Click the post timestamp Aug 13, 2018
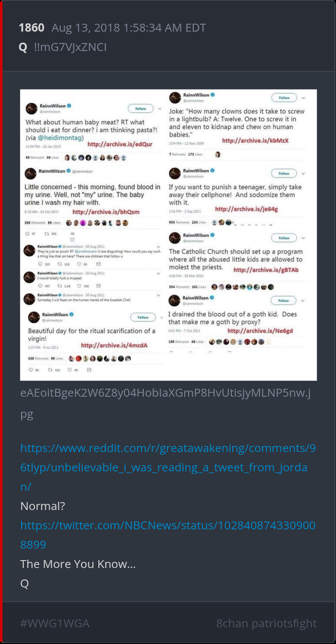This screenshot has height=644, width=336. coord(129,28)
